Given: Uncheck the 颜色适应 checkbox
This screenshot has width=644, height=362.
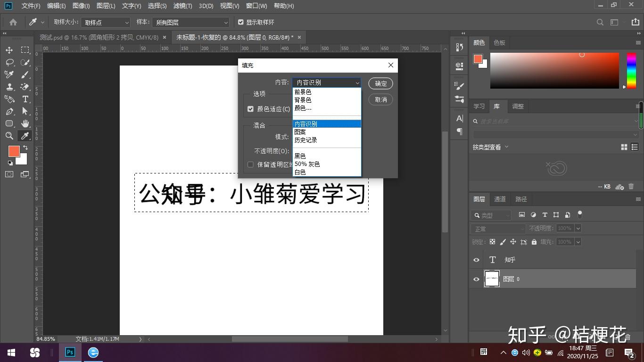Looking at the screenshot, I should [250, 109].
